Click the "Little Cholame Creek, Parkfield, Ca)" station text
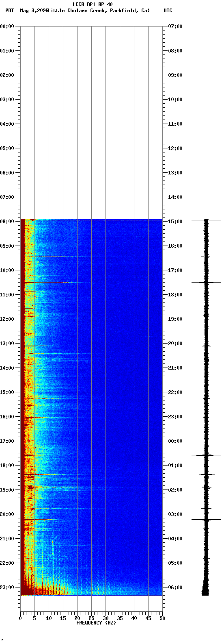 tap(98, 11)
